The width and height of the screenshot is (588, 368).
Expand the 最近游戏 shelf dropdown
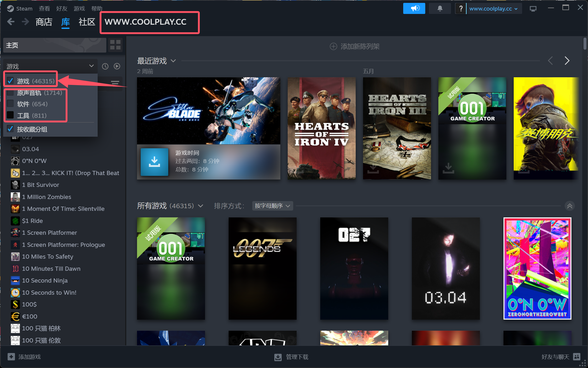[173, 61]
